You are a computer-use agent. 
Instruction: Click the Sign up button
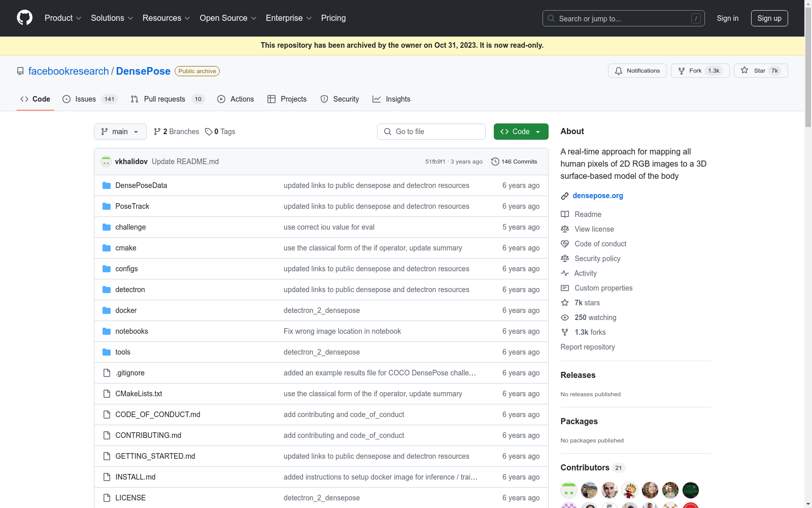pyautogui.click(x=769, y=18)
